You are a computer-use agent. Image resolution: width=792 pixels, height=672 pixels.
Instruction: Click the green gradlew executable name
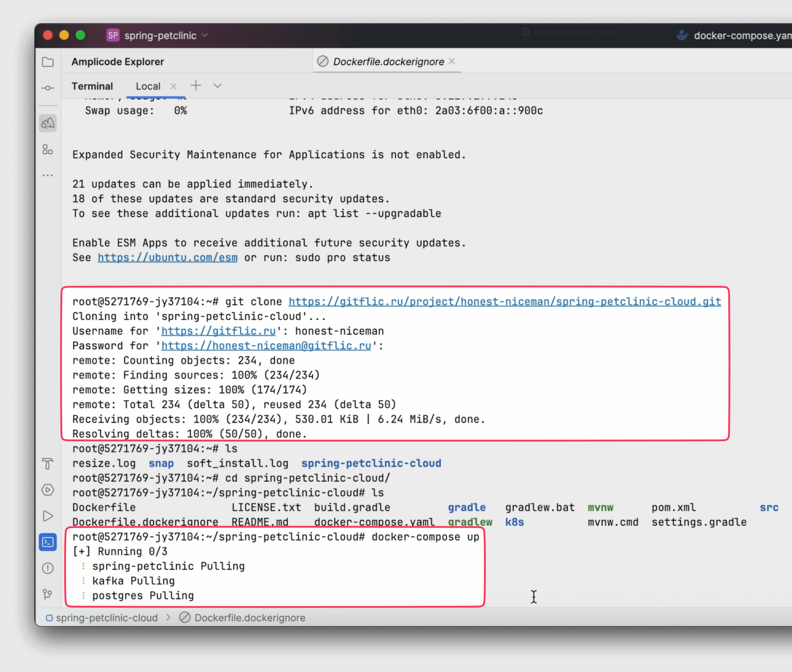coord(470,522)
